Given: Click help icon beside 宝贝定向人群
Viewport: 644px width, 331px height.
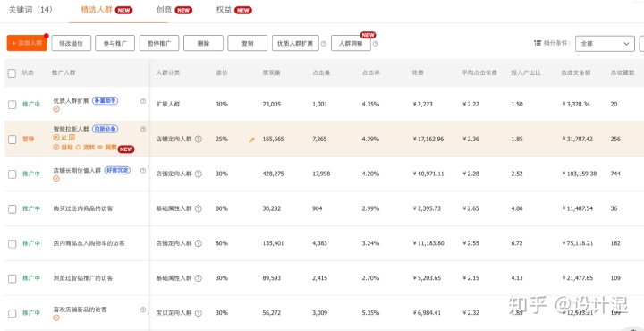Looking at the screenshot, I should (x=199, y=313).
